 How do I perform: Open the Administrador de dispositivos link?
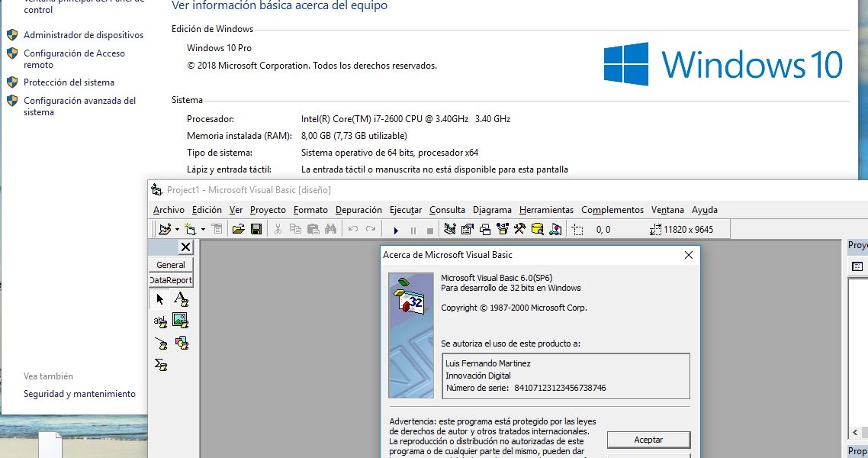(83, 35)
